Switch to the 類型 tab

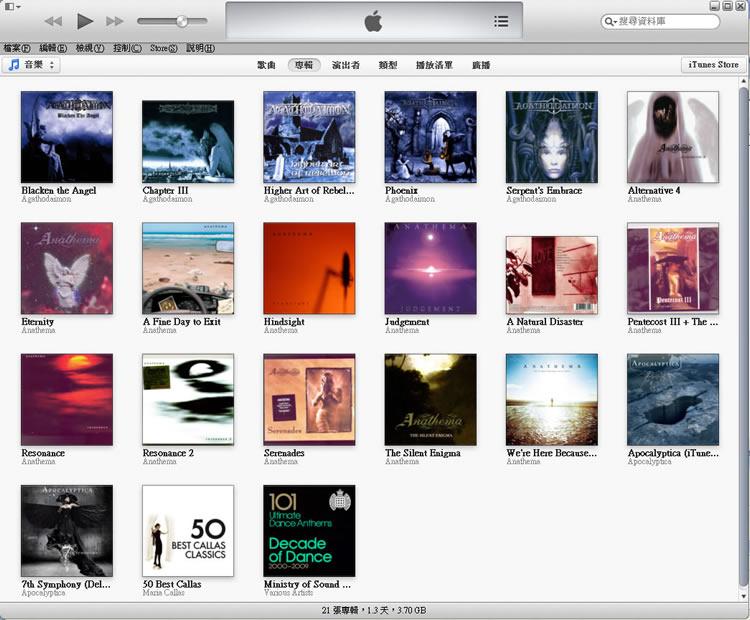point(387,65)
